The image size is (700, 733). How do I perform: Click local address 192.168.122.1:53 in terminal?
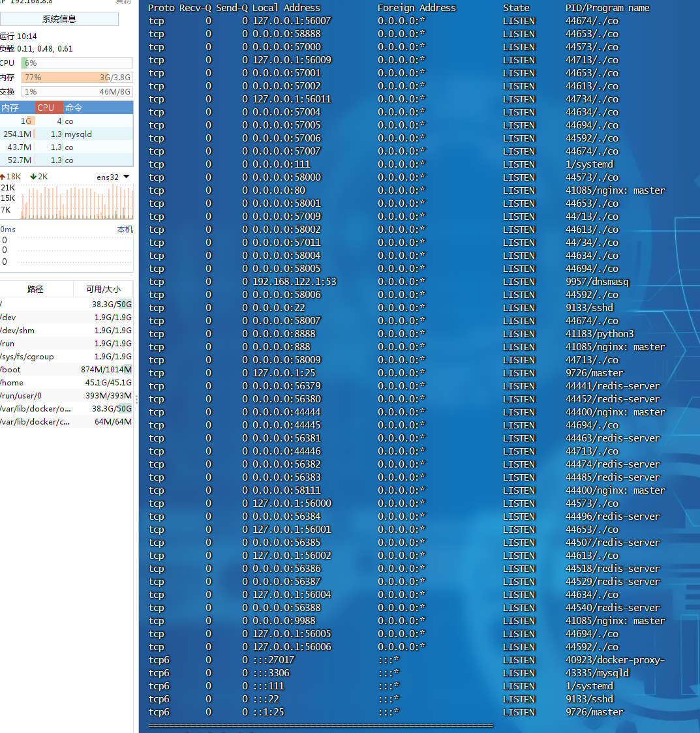click(295, 282)
